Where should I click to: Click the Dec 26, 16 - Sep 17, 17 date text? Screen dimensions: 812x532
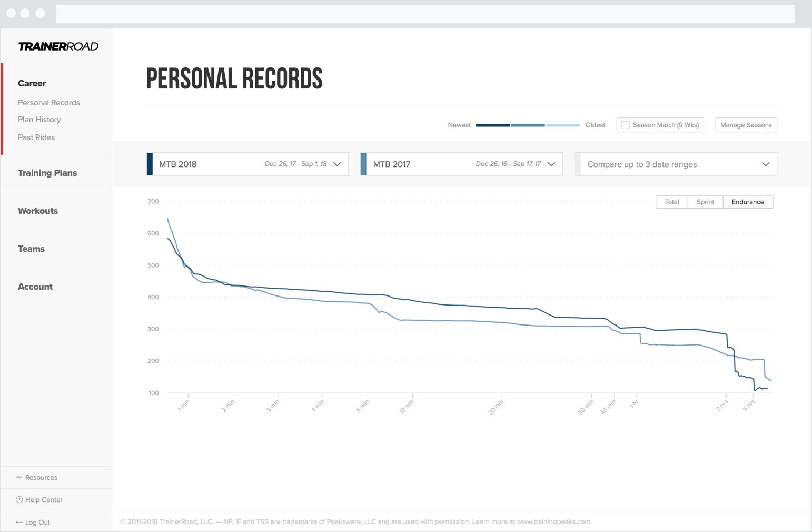[x=508, y=164]
